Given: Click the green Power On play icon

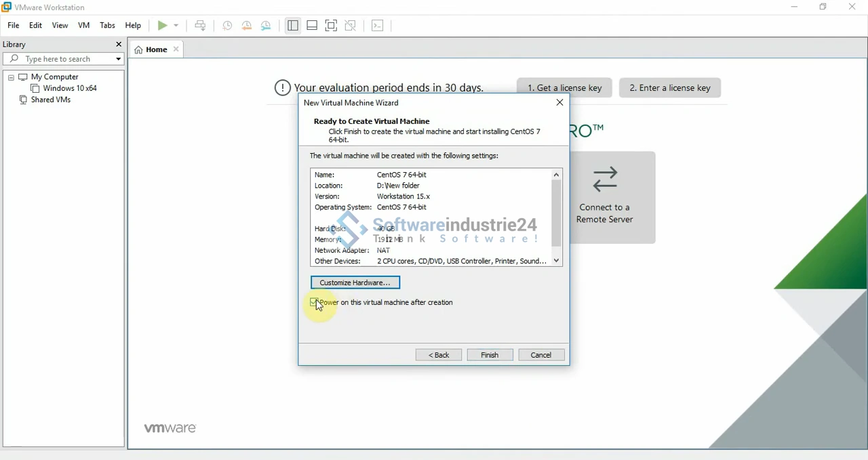Looking at the screenshot, I should (x=162, y=26).
